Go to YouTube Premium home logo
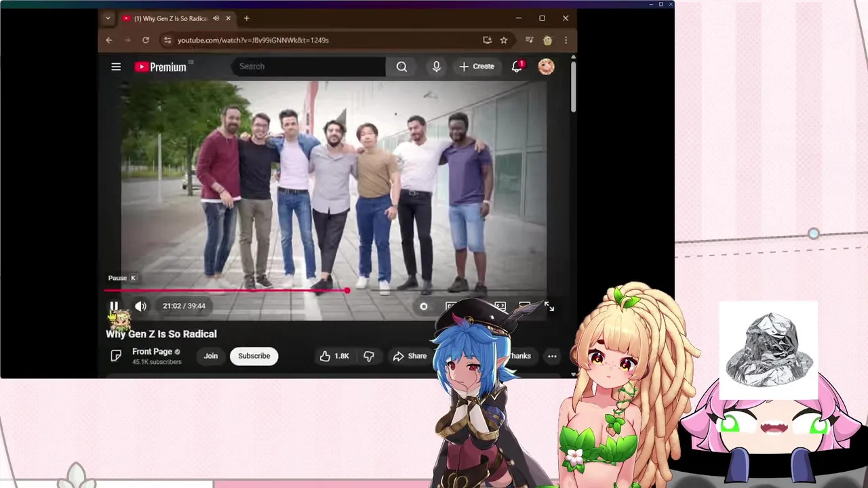 click(x=161, y=66)
